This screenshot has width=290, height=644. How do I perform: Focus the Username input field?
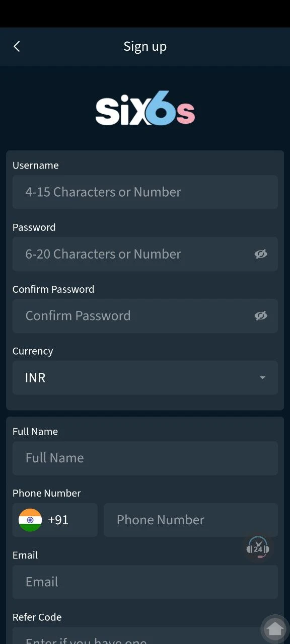click(x=145, y=192)
